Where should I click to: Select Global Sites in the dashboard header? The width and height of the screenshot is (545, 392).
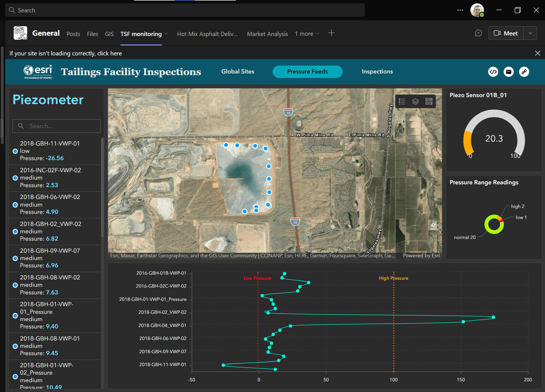(x=237, y=71)
